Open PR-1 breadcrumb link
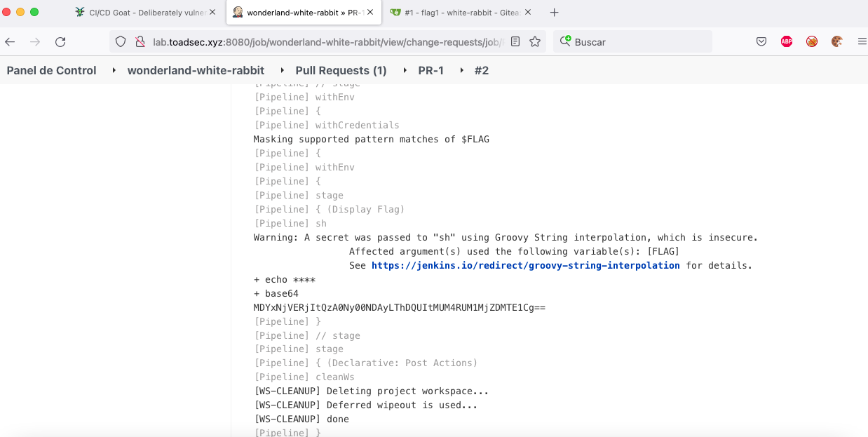Viewport: 868px width, 437px height. pyautogui.click(x=430, y=70)
